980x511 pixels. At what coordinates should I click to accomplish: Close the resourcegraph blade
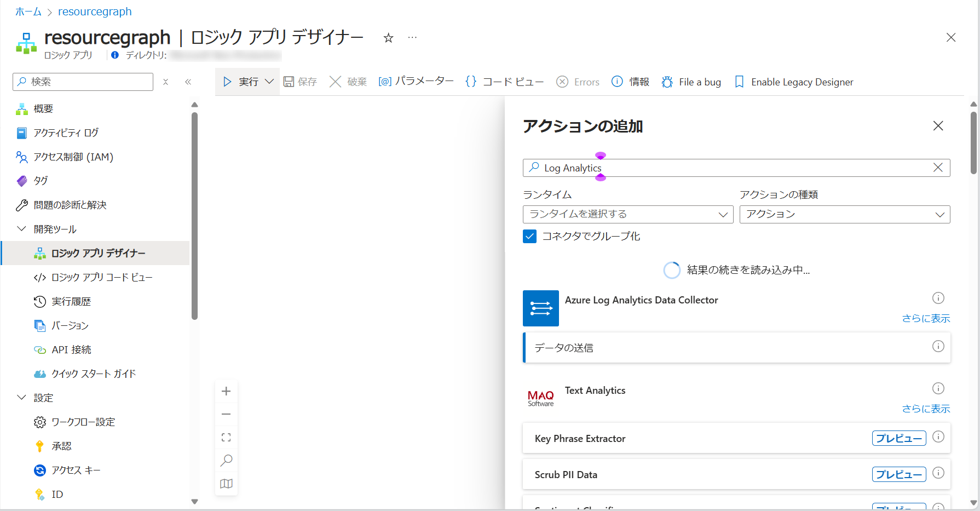(951, 37)
